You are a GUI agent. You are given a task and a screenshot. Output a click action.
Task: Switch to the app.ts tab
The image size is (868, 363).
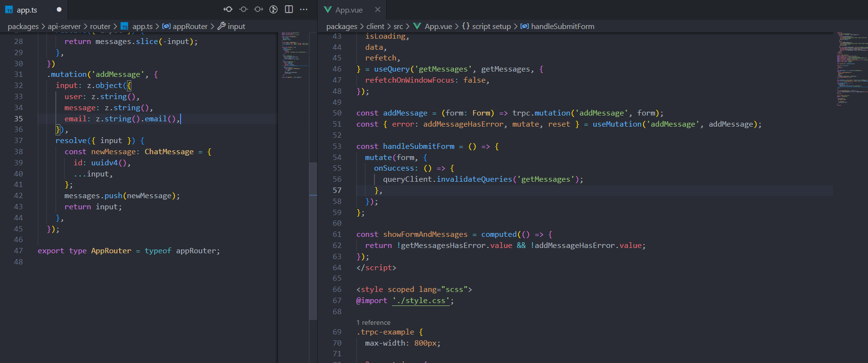[x=27, y=10]
